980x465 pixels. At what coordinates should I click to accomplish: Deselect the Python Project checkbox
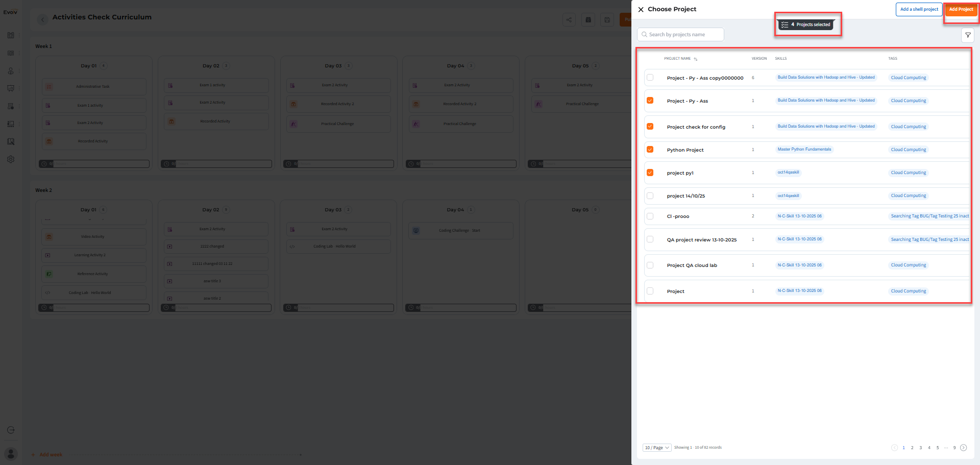tap(650, 150)
